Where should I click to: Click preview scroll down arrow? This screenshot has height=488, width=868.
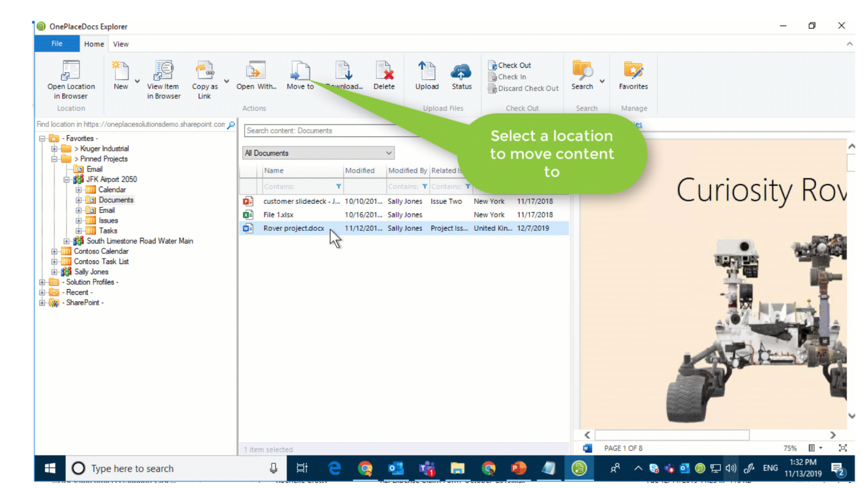pos(851,415)
